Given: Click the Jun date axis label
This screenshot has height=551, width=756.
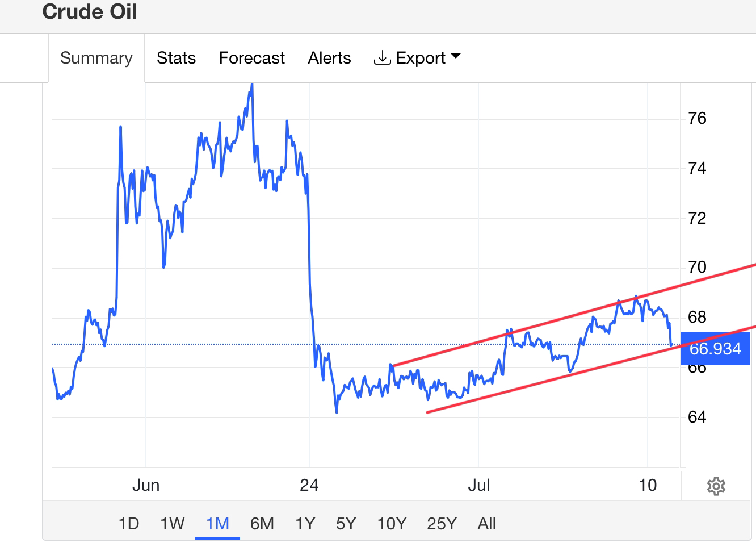Looking at the screenshot, I should pos(146,485).
